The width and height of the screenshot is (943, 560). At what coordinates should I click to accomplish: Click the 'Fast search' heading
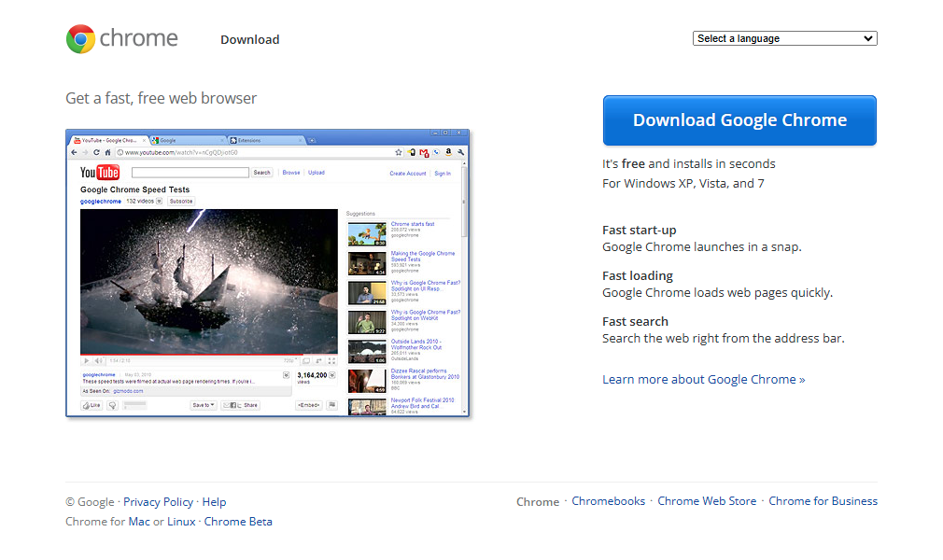[x=635, y=322]
